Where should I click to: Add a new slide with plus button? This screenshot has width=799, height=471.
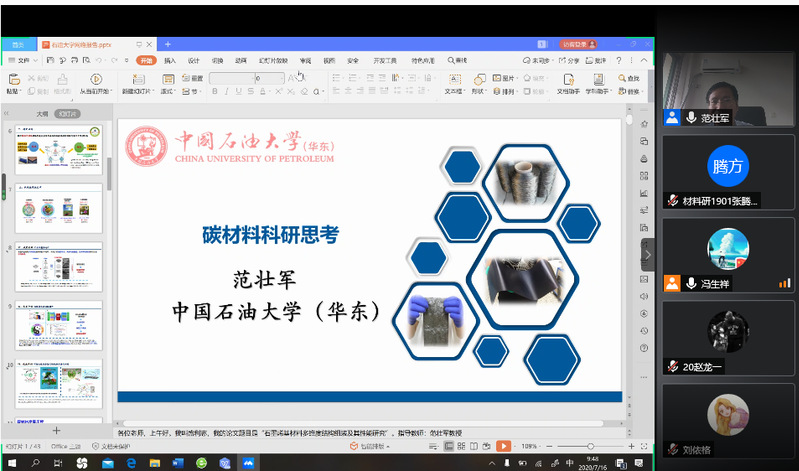56,431
